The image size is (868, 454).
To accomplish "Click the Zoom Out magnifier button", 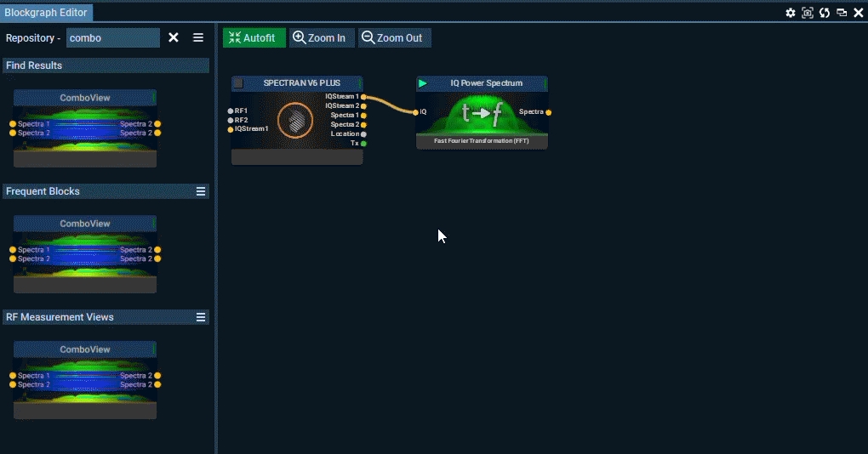I will [391, 37].
